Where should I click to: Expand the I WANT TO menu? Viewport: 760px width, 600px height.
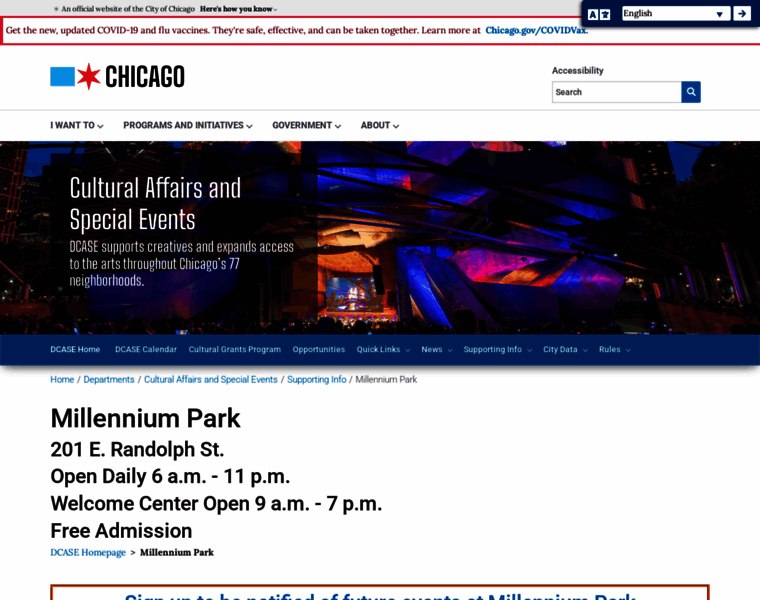click(x=77, y=126)
